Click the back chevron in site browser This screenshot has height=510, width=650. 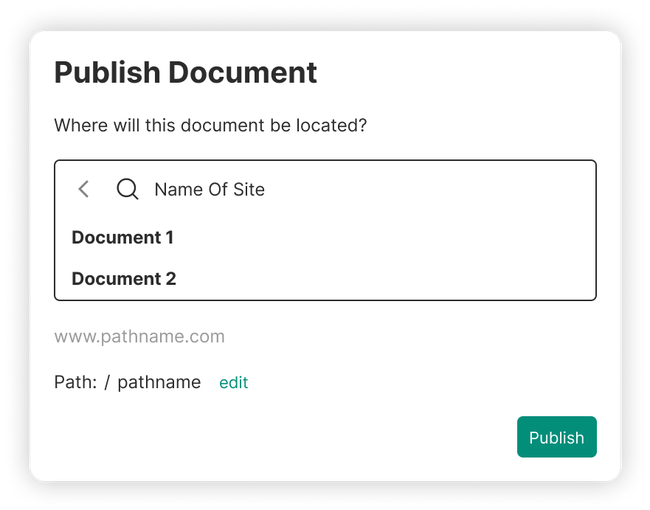(84, 189)
